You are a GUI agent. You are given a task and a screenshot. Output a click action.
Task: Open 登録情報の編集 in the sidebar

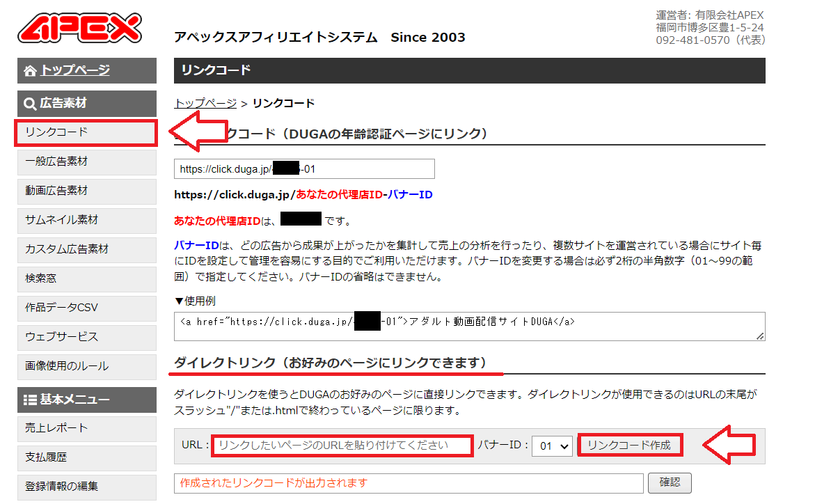[87, 487]
